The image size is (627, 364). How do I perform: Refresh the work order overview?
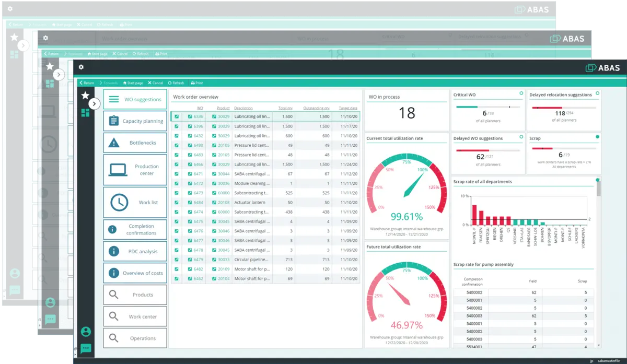[x=175, y=83]
